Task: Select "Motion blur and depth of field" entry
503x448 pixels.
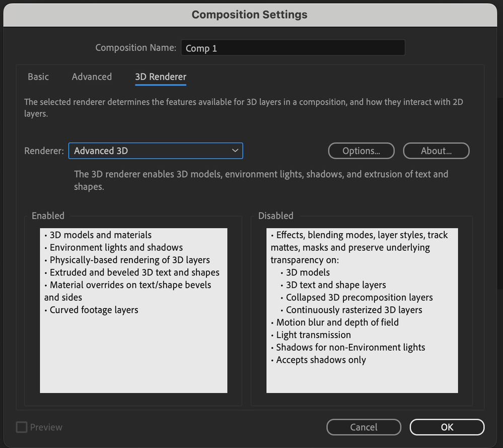Action: click(337, 323)
